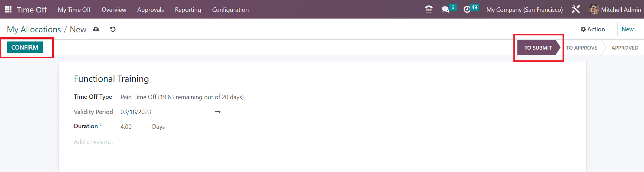The height and width of the screenshot is (172, 644).
Task: Open the Approvals menu
Action: click(150, 10)
